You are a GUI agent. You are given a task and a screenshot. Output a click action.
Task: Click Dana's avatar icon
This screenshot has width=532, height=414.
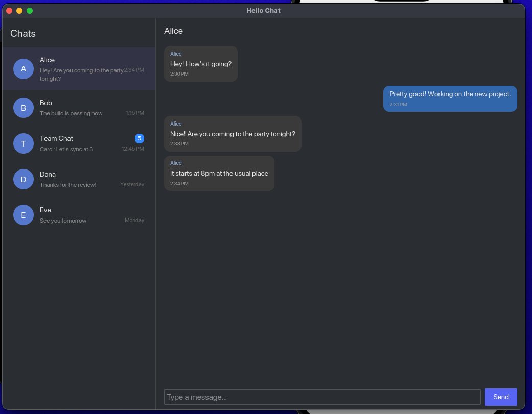[x=23, y=179]
